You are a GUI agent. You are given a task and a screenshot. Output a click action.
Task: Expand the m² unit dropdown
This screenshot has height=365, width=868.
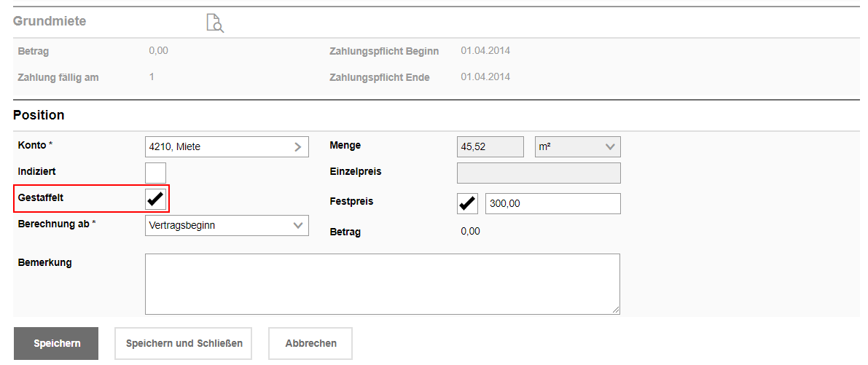578,147
